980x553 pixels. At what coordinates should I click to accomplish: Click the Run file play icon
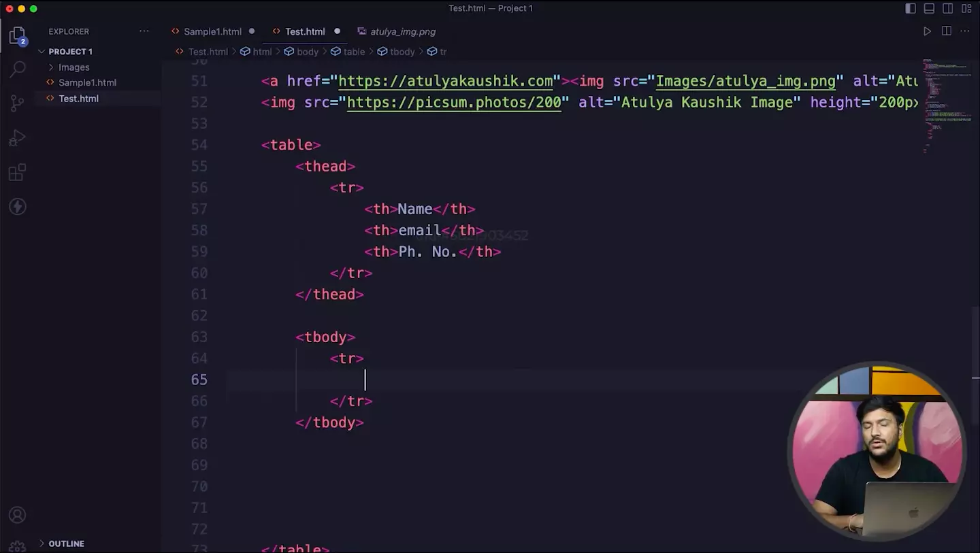tap(927, 31)
